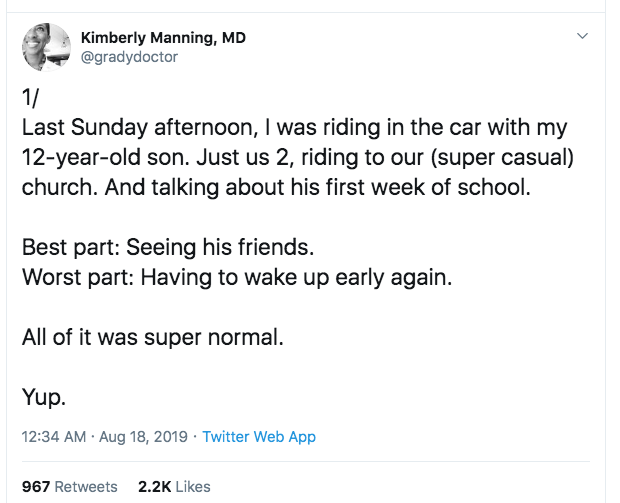
Task: Click the line about first week of school
Action: pos(276,187)
